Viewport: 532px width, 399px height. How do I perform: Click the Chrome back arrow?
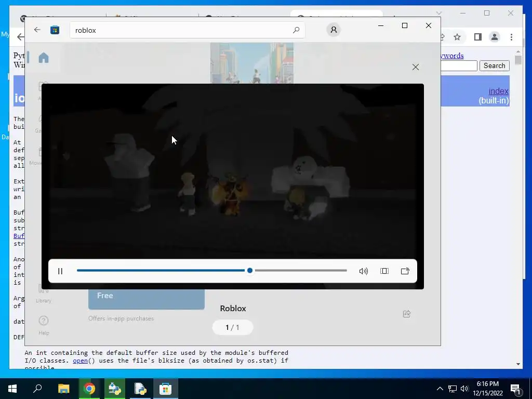[x=20, y=37]
